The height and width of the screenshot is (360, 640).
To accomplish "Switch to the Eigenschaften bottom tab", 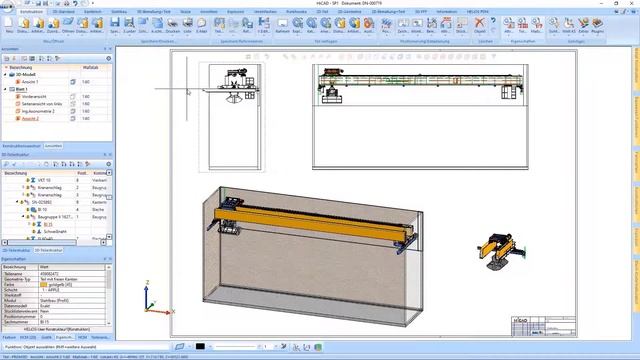I will [x=64, y=338].
